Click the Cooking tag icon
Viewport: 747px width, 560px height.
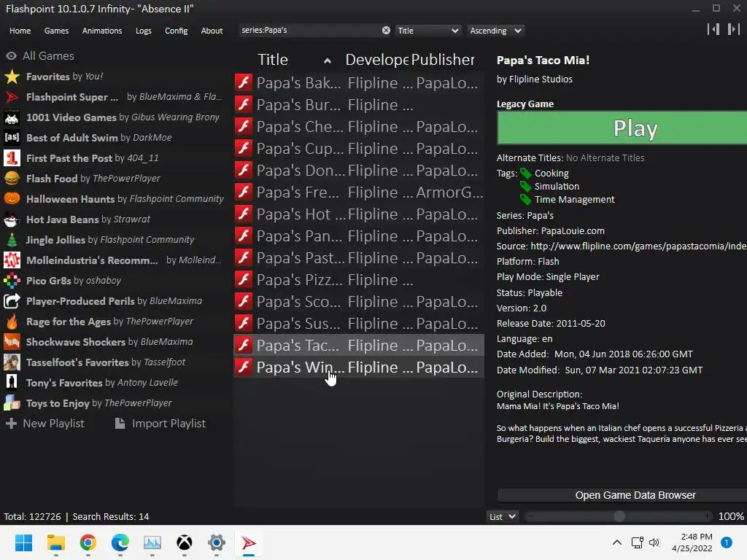coord(525,174)
